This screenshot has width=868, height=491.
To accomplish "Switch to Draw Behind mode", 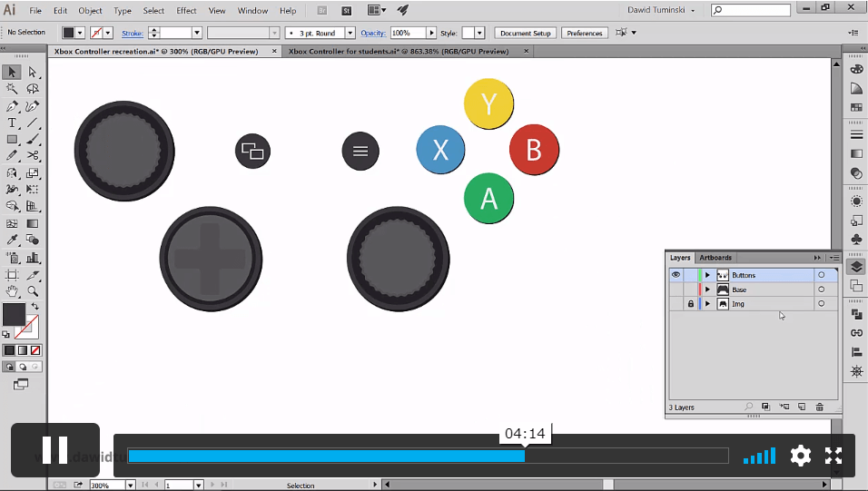I will click(23, 367).
